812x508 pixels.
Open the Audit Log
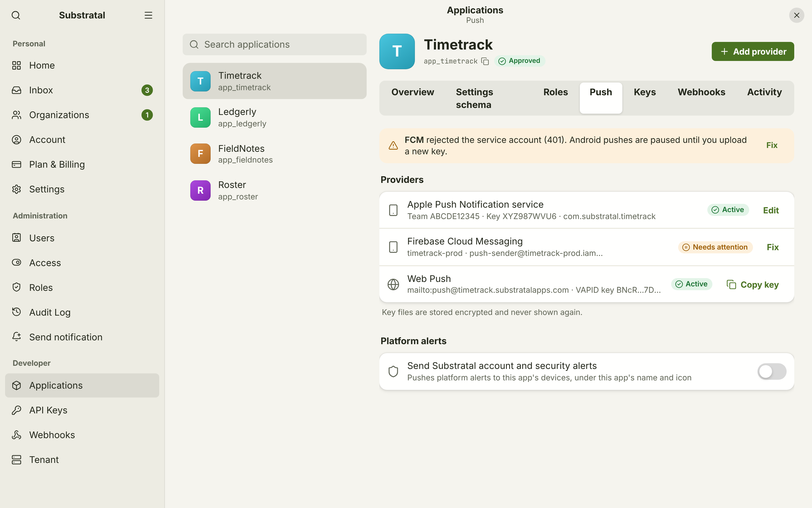(x=82, y=312)
